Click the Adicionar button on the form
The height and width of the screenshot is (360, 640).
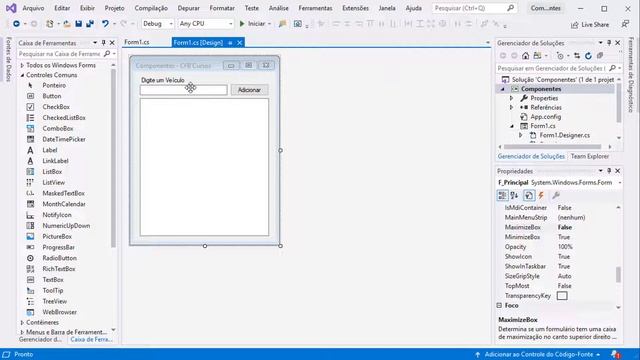249,90
